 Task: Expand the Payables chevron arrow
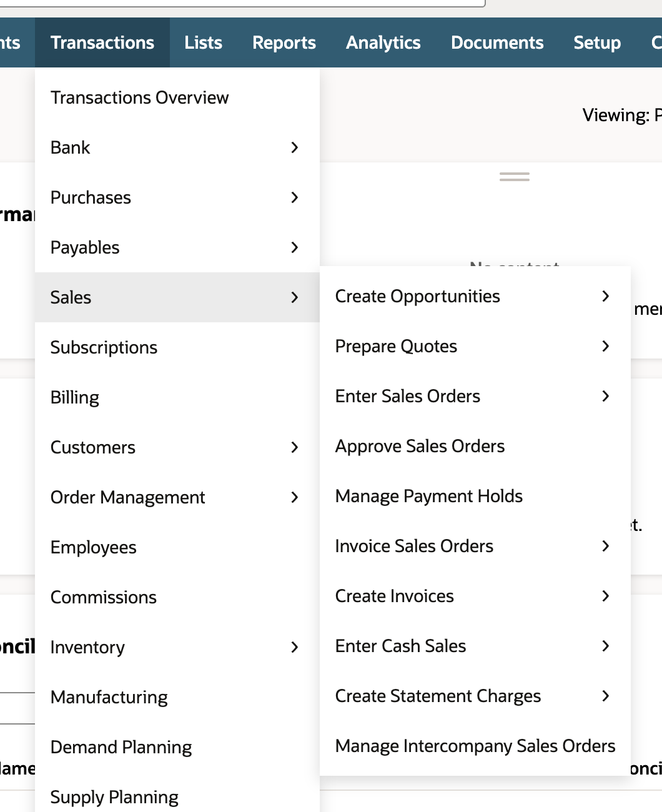[x=295, y=247]
